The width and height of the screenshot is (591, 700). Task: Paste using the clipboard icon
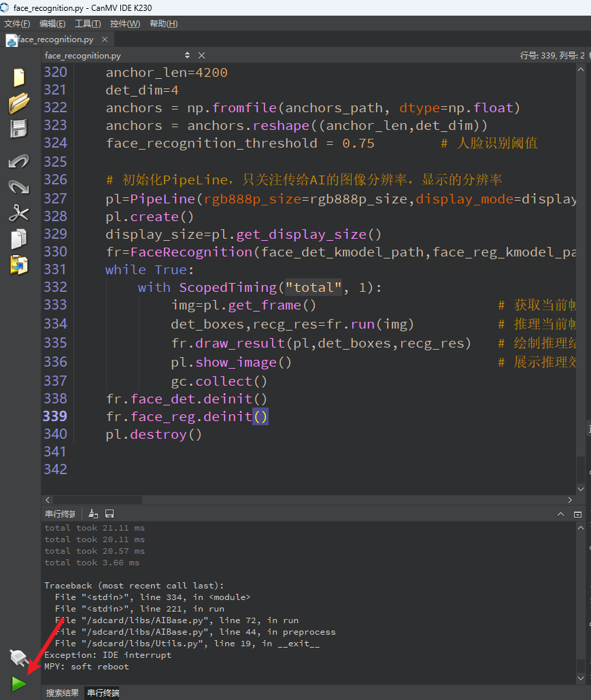(x=19, y=265)
